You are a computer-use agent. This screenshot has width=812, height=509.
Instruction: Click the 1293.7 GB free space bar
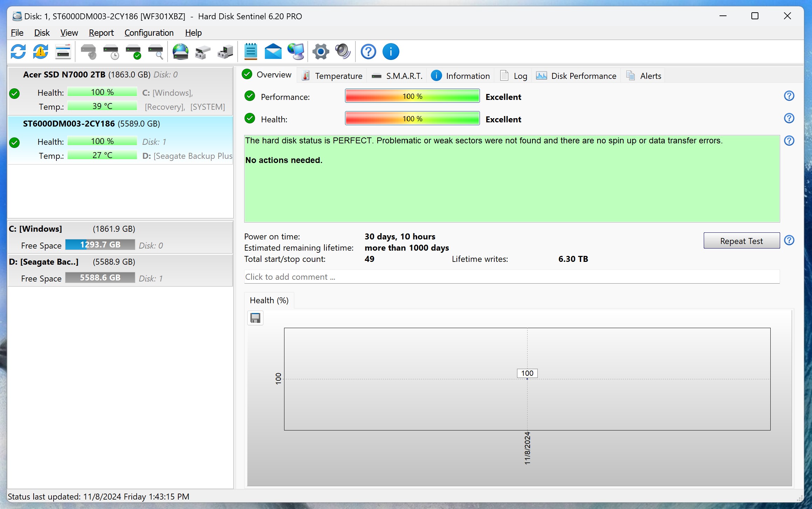[100, 244]
